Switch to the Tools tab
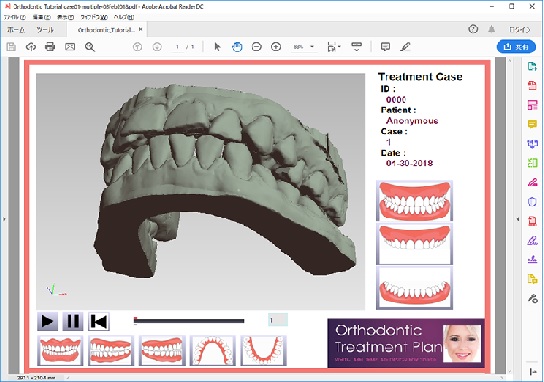 pyautogui.click(x=45, y=30)
